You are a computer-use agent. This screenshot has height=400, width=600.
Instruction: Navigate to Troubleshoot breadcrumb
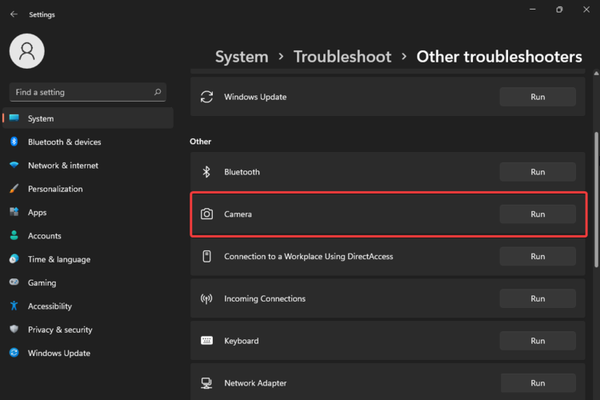pos(342,57)
